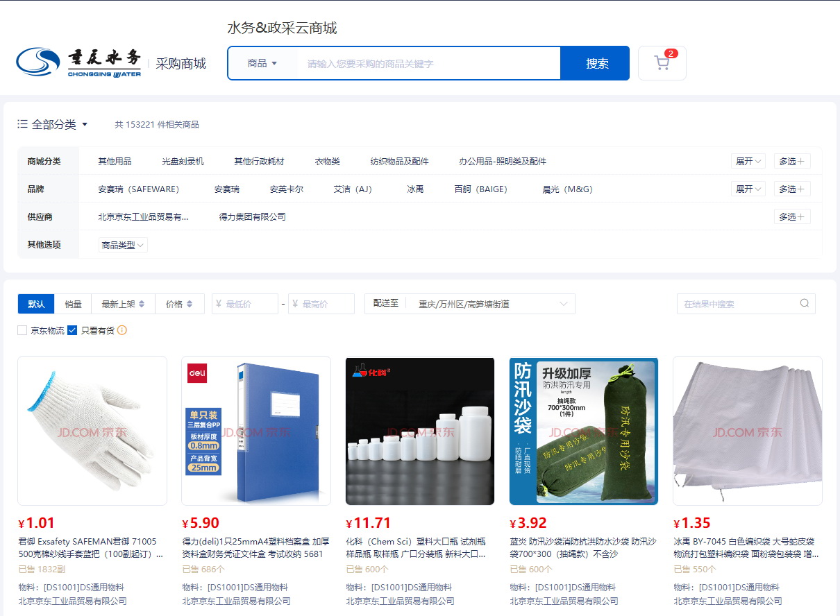Click the magnifier icon in results search
Screen dimensions: 840x616
click(805, 303)
